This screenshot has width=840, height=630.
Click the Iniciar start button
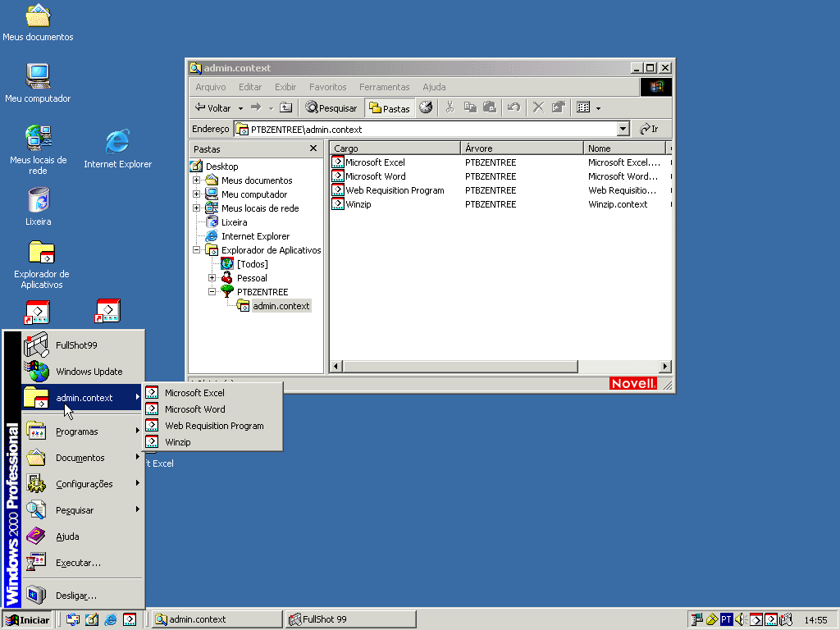[27, 619]
